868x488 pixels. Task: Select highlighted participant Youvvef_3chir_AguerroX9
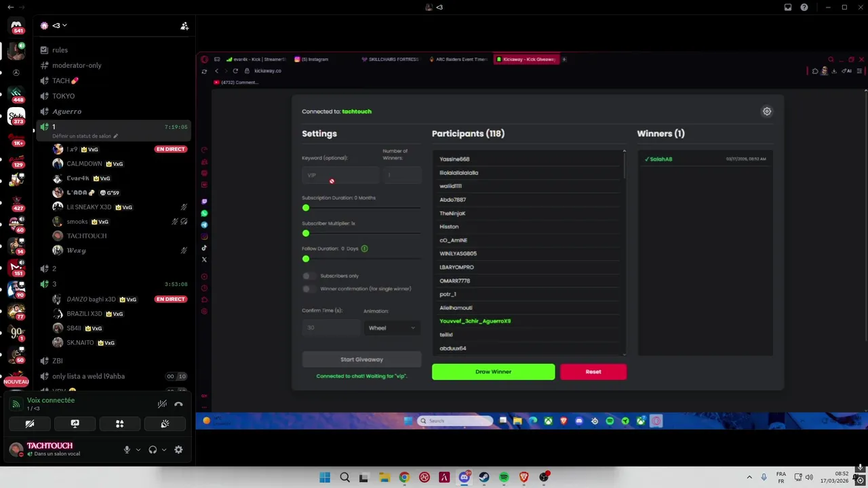pos(475,321)
